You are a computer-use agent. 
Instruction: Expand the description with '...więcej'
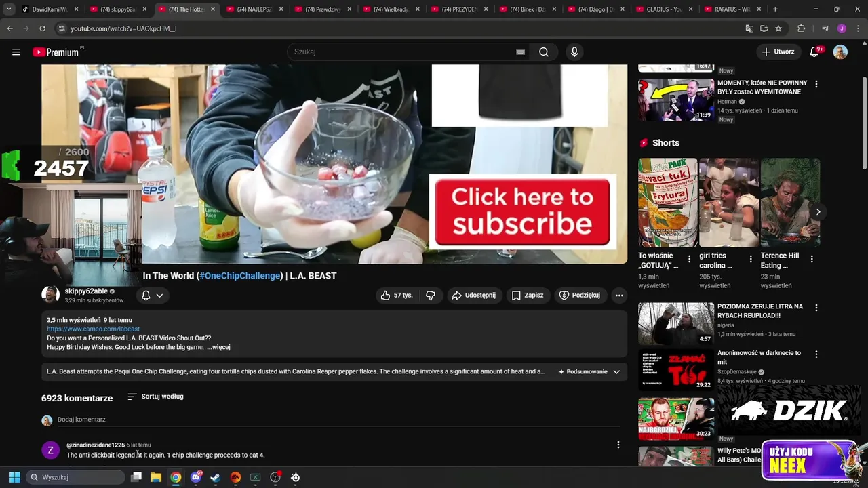[x=218, y=347]
